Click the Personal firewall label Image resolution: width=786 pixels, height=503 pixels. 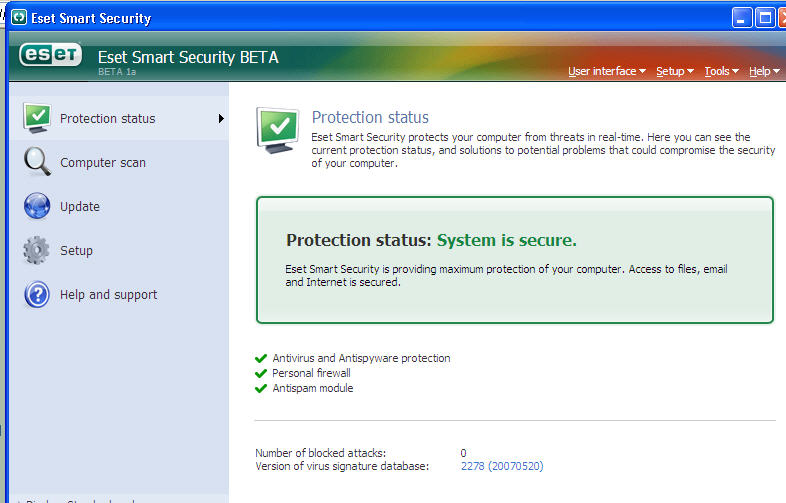click(311, 373)
